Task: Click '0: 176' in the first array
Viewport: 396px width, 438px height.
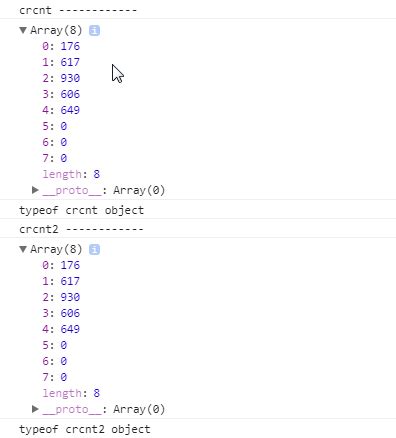Action: [61, 46]
